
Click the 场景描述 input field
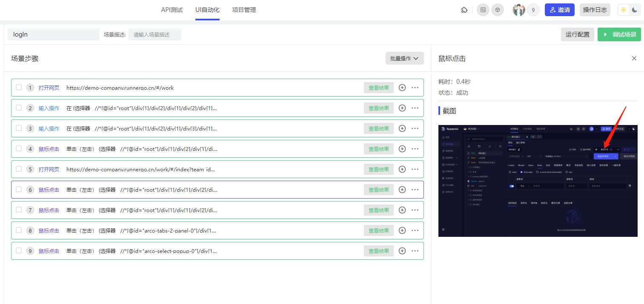click(155, 34)
